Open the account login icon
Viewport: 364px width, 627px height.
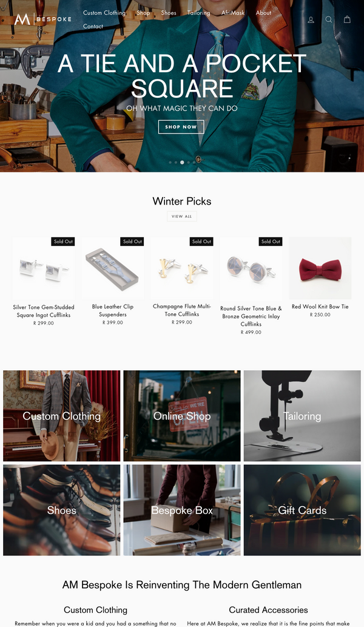tap(311, 19)
